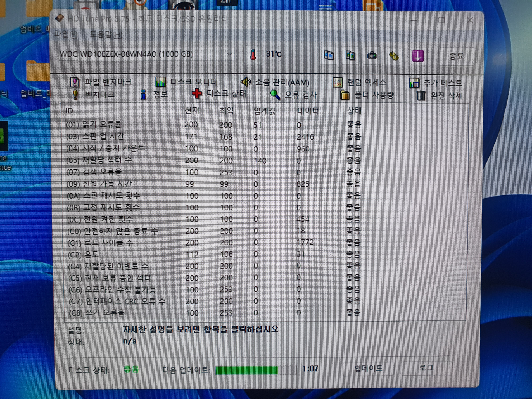Click the red cross 디스크 상태 tab icon

click(x=197, y=94)
